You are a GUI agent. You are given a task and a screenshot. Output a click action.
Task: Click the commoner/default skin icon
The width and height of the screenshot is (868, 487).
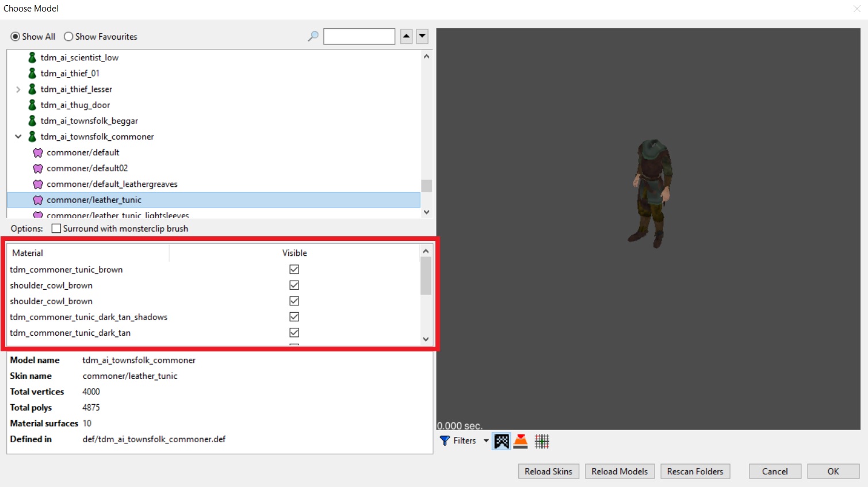(38, 153)
